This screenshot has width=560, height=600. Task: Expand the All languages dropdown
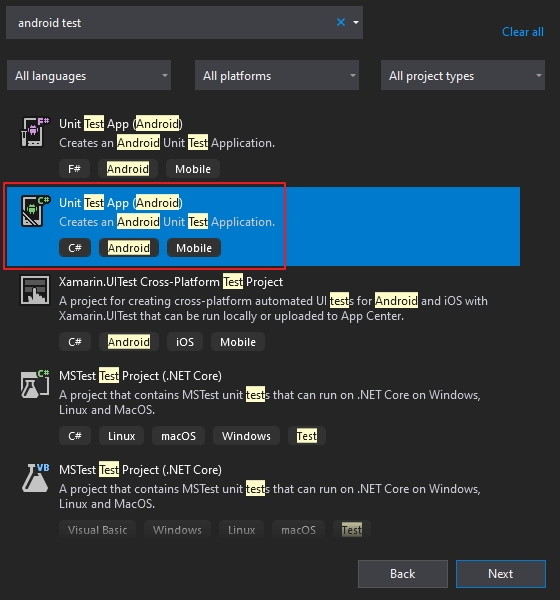(89, 75)
